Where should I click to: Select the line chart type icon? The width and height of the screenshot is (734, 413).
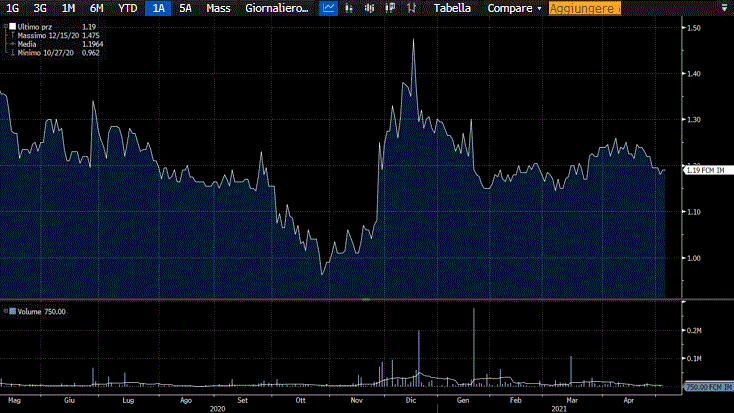[329, 8]
